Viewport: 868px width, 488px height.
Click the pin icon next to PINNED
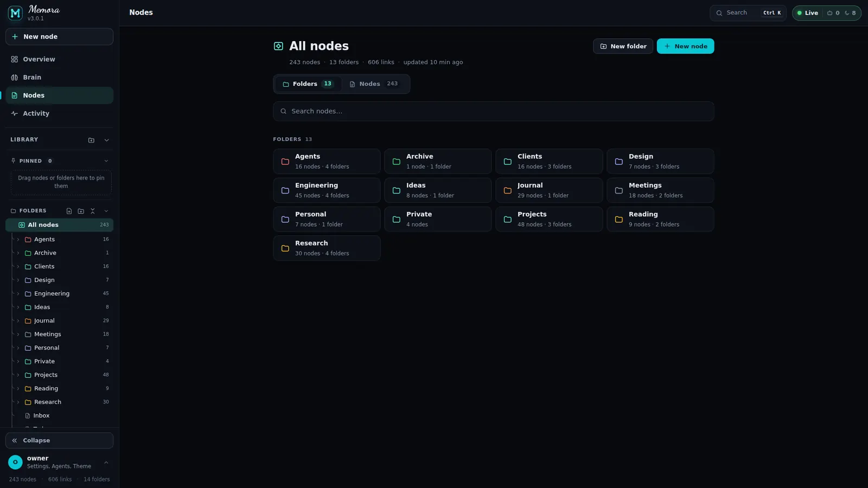[x=14, y=161]
